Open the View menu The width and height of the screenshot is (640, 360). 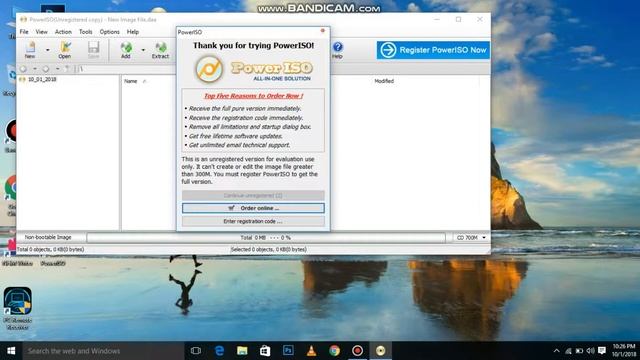pos(41,32)
